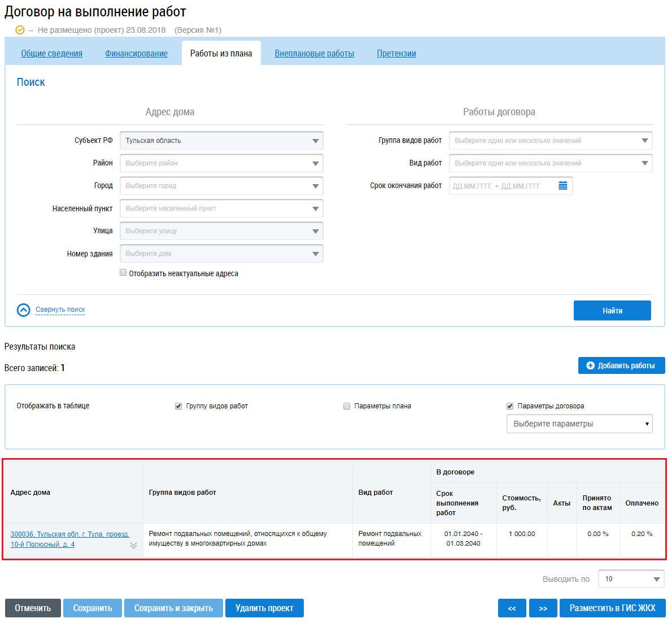Enable Отобразить неактуальные адреса checkbox

pyautogui.click(x=123, y=273)
